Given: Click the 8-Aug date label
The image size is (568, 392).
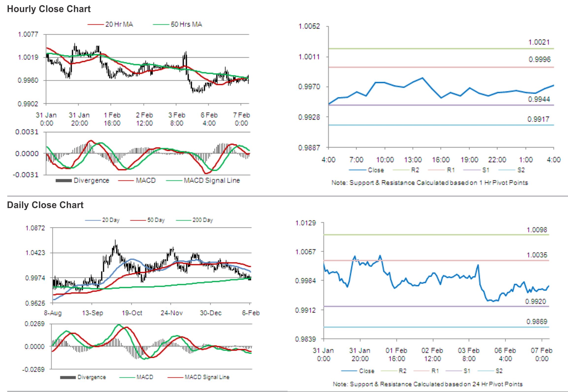Looking at the screenshot, I should (x=53, y=313).
